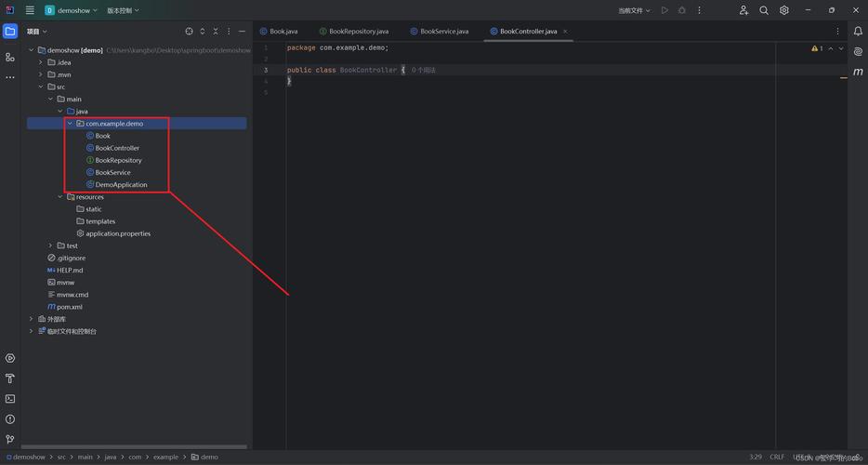Open the Notifications bell
Viewport: 868px width, 465px height.
click(858, 32)
